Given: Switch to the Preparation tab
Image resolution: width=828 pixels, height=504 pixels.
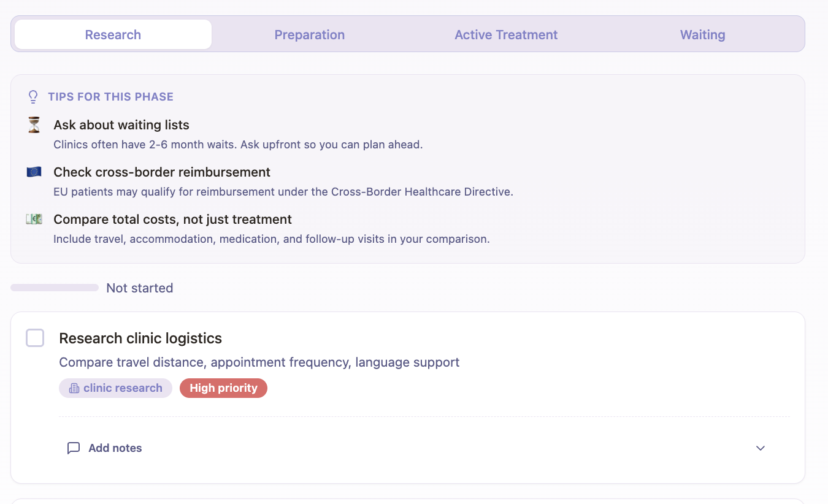Looking at the screenshot, I should click(x=310, y=34).
